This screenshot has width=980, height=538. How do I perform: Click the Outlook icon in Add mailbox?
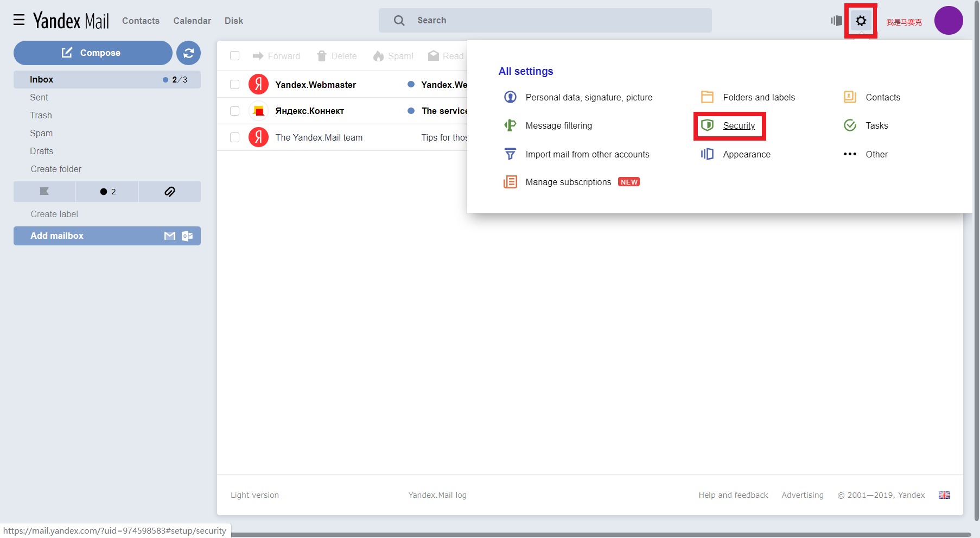(x=187, y=236)
